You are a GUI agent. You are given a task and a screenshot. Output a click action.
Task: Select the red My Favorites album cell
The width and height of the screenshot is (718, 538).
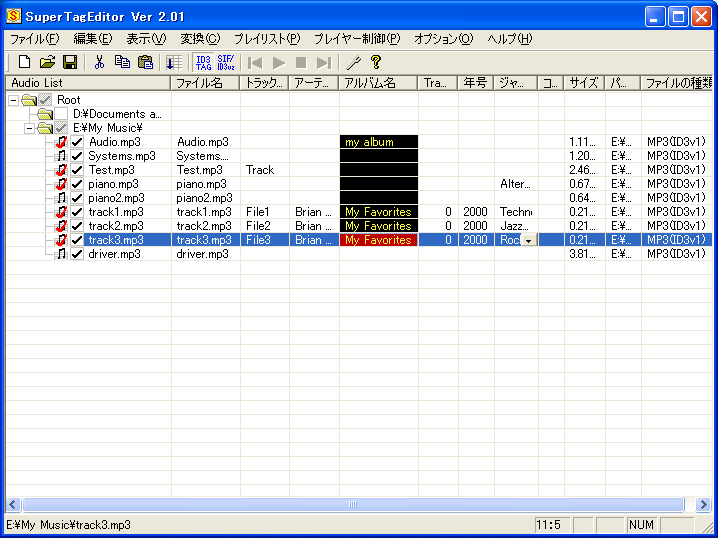(378, 240)
